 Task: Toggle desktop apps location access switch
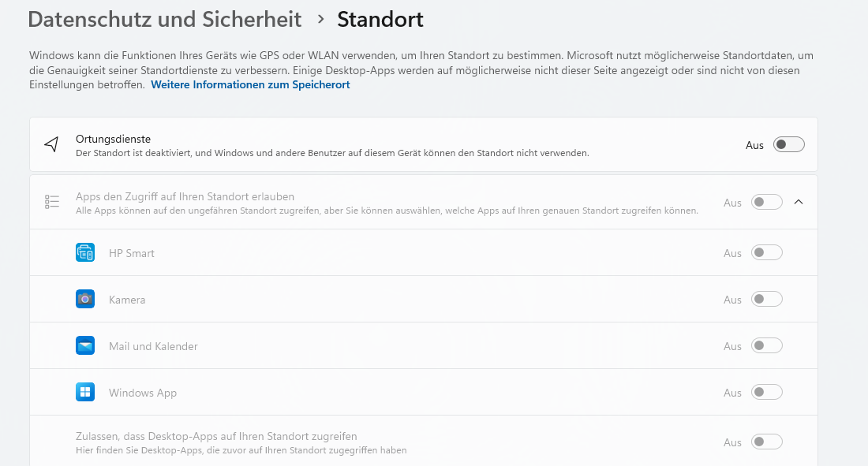point(766,442)
